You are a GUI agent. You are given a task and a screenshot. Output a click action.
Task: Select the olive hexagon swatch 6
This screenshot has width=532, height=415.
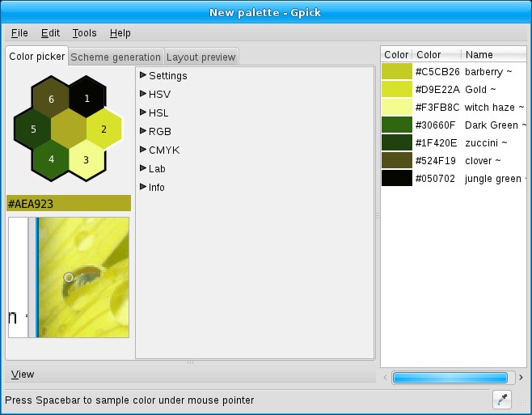coord(51,99)
